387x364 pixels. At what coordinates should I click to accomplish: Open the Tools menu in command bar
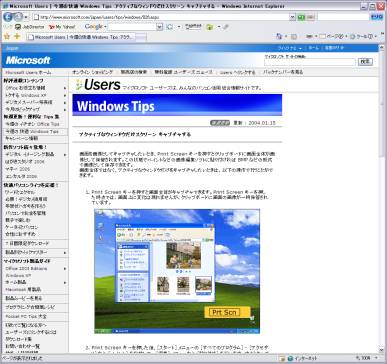click(x=363, y=36)
